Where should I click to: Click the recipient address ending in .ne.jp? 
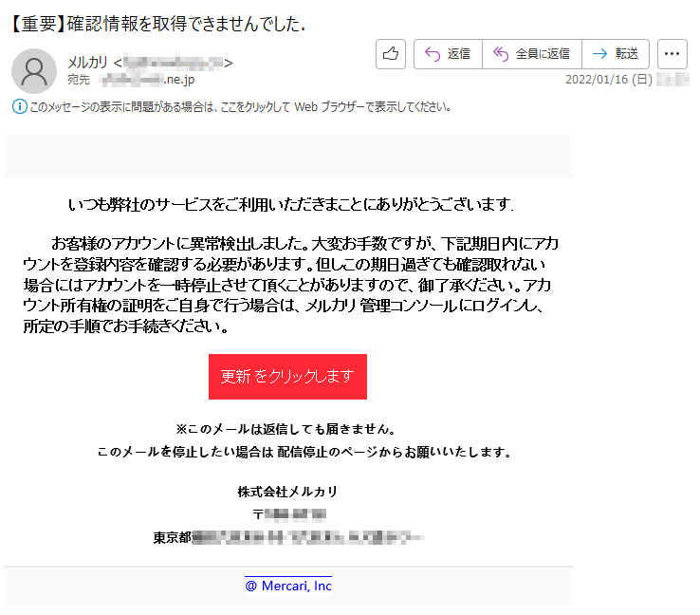148,80
